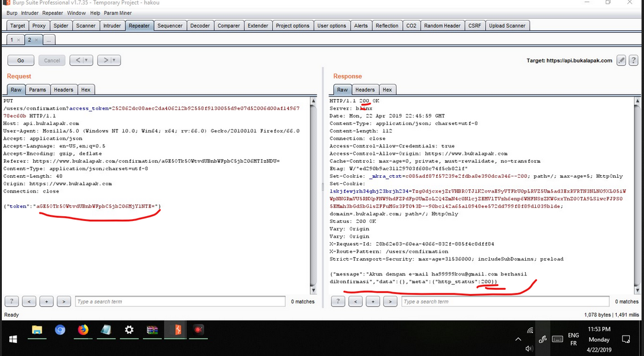644x356 pixels.
Task: Open the Help menu
Action: tap(95, 13)
